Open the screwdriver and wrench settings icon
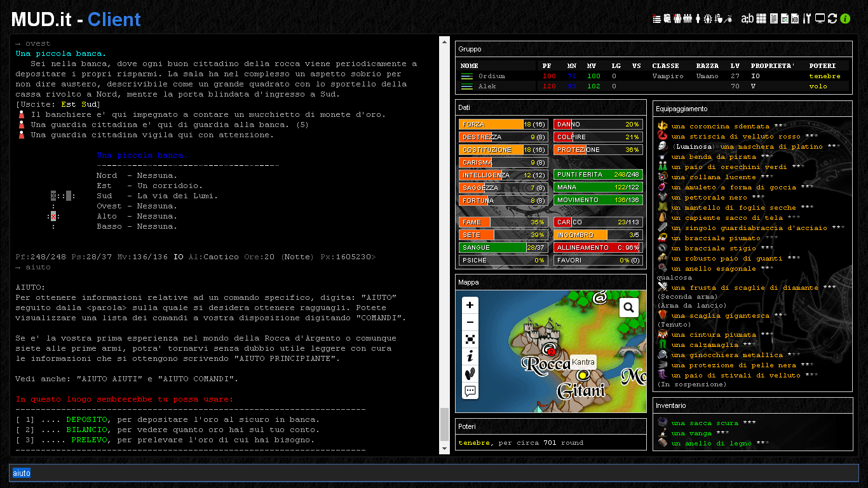 click(x=807, y=18)
